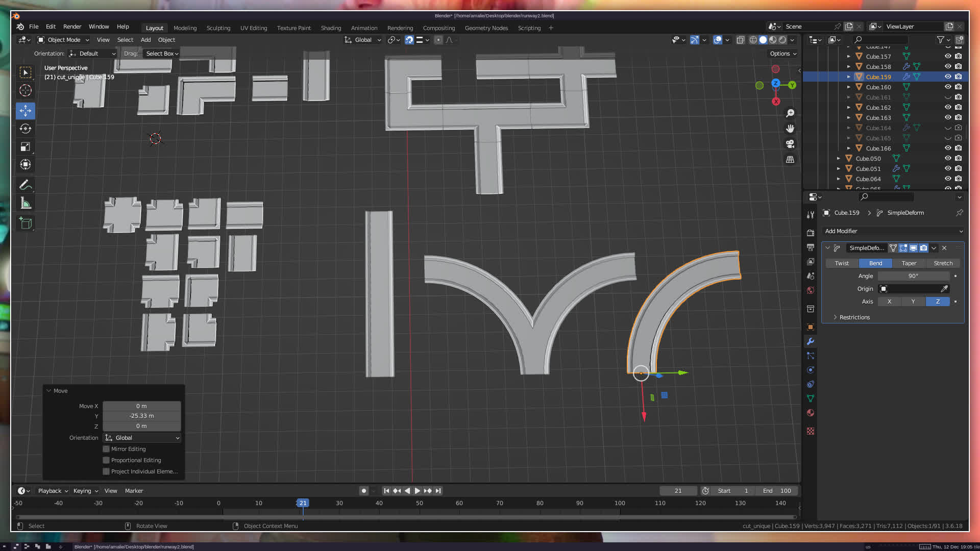Enable the Mirror Editing checkbox

(106, 449)
